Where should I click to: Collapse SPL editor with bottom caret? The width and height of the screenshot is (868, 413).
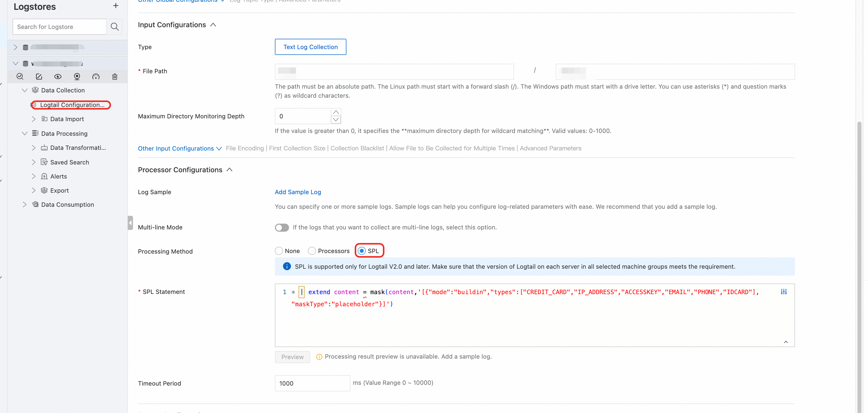point(786,342)
